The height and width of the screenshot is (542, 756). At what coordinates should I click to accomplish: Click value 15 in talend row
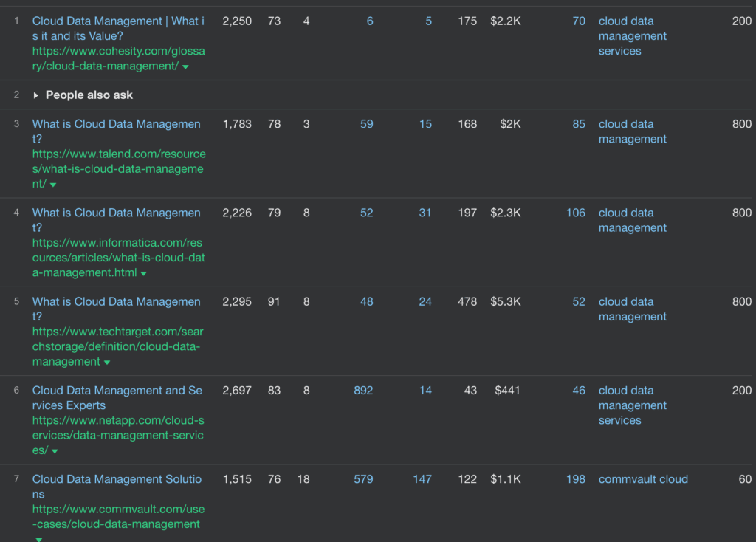coord(425,124)
